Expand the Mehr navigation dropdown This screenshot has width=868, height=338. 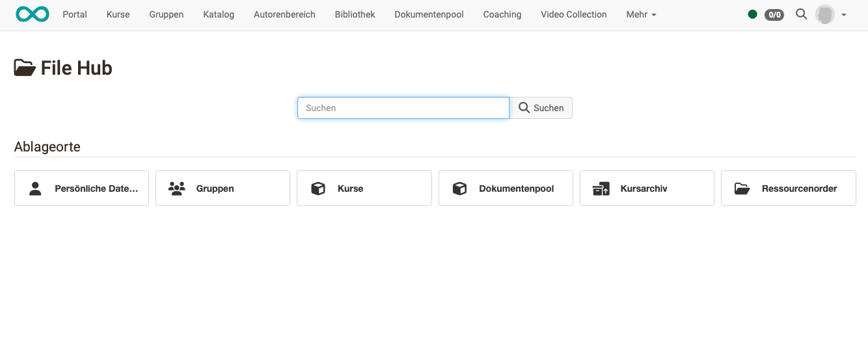point(641,14)
